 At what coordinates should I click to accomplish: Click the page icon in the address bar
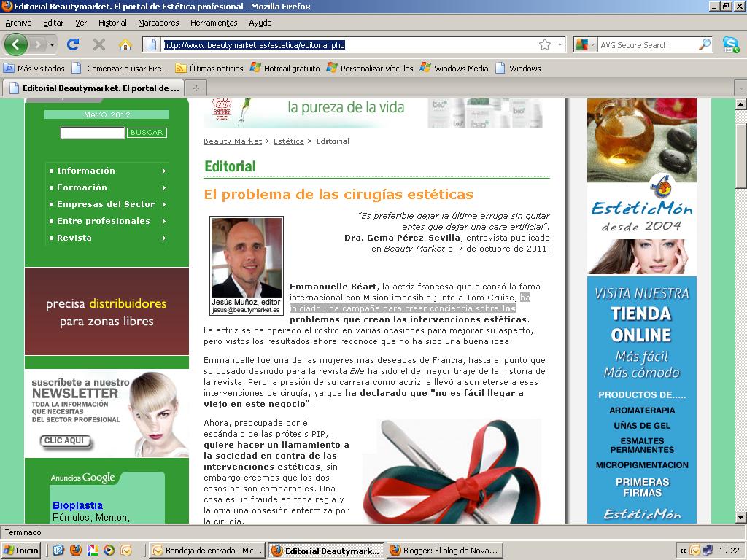coord(151,44)
